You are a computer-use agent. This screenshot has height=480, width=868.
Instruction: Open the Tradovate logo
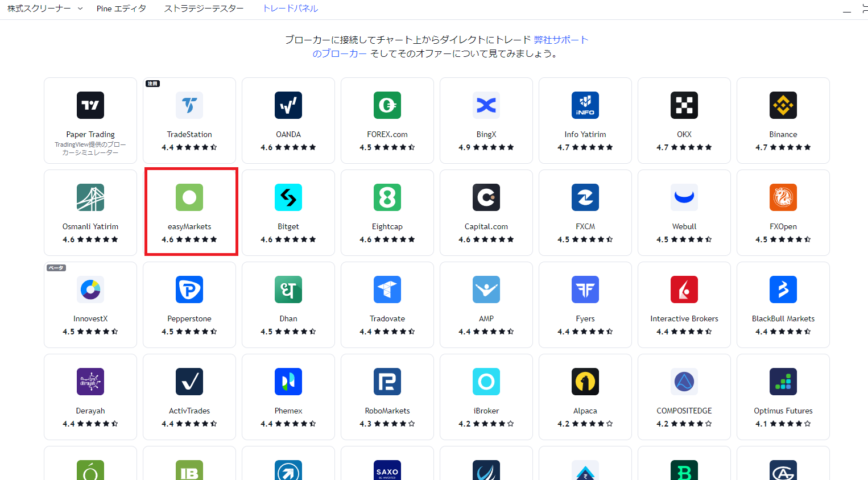coord(387,289)
